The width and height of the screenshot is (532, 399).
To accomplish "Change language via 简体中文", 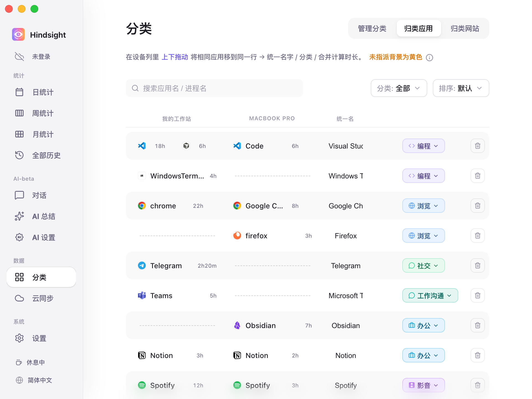I will [x=34, y=380].
